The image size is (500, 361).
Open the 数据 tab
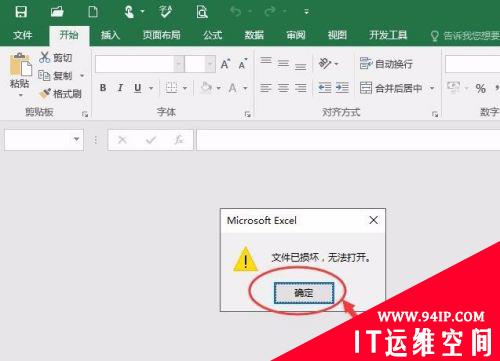pyautogui.click(x=254, y=35)
